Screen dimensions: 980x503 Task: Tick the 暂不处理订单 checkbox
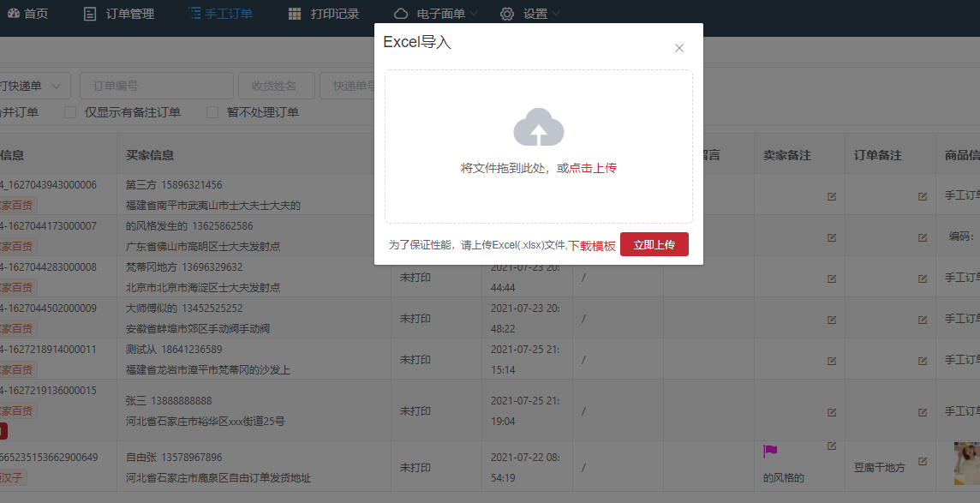(213, 112)
